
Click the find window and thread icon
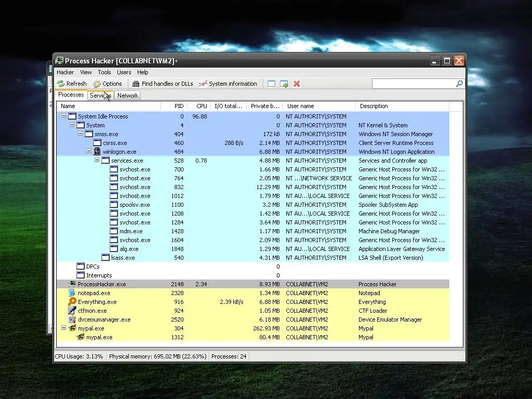coord(284,84)
